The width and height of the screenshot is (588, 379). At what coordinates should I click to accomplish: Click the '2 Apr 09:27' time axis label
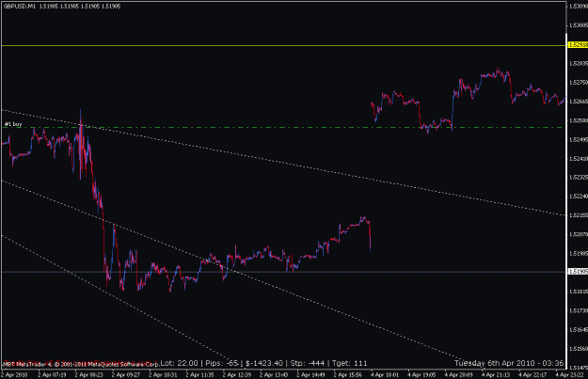pyautogui.click(x=126, y=374)
